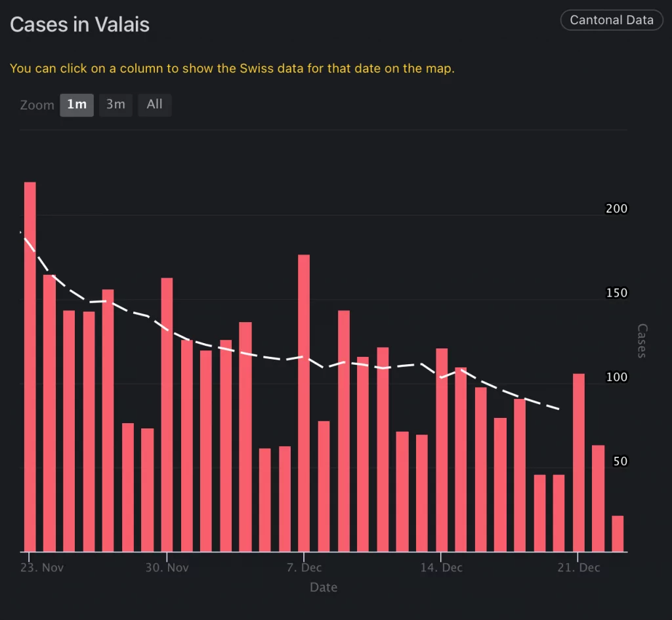Select the tallest bar for 23 November

tap(30, 367)
